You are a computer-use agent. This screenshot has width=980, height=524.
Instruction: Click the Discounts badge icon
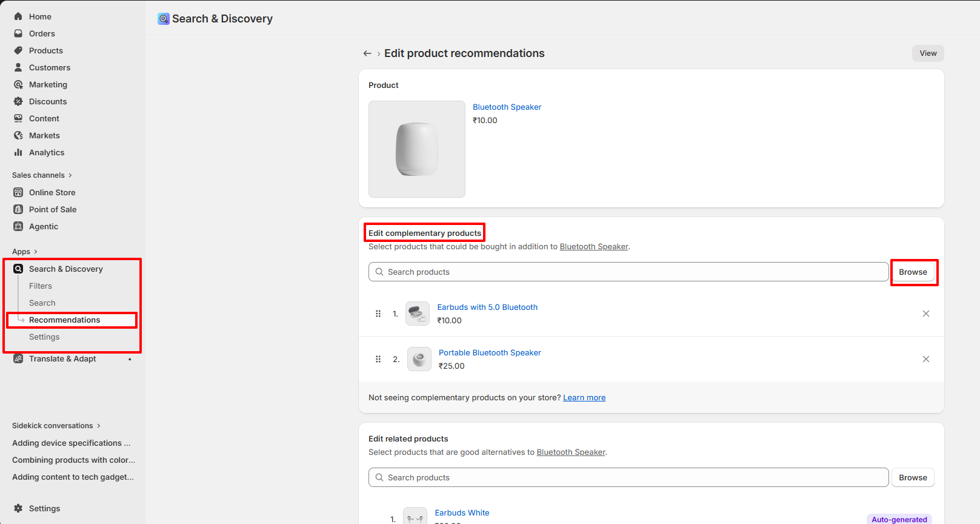coord(18,101)
